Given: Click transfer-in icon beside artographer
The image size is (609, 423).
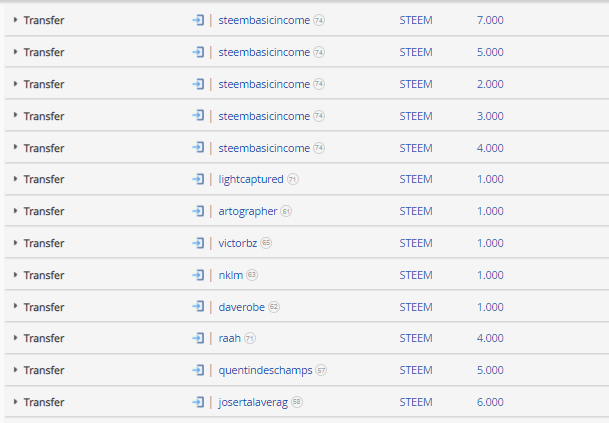Looking at the screenshot, I should 198,211.
